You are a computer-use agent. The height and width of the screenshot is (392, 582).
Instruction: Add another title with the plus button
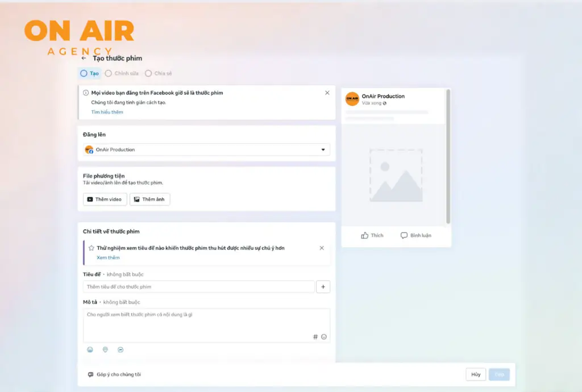pyautogui.click(x=323, y=287)
